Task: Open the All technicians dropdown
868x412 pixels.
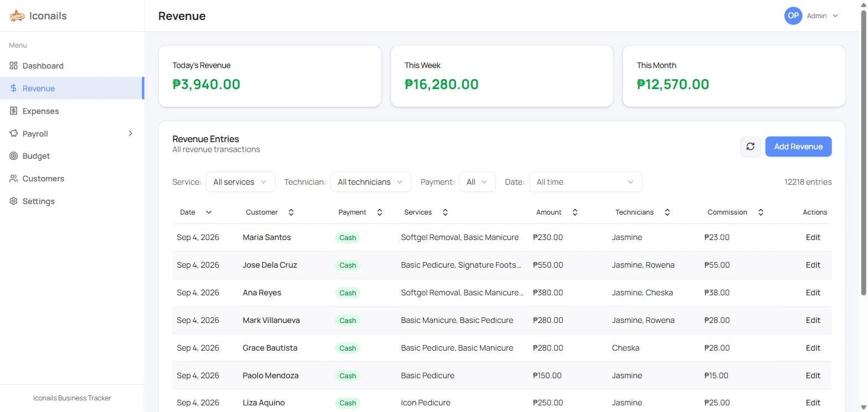Action: click(x=370, y=182)
